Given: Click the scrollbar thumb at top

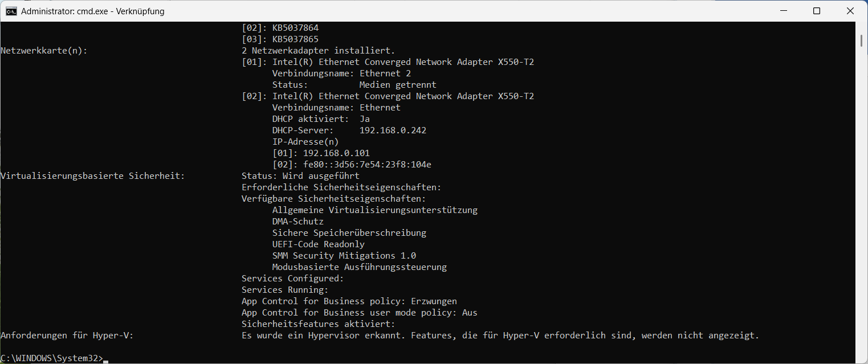Looking at the screenshot, I should click(861, 40).
